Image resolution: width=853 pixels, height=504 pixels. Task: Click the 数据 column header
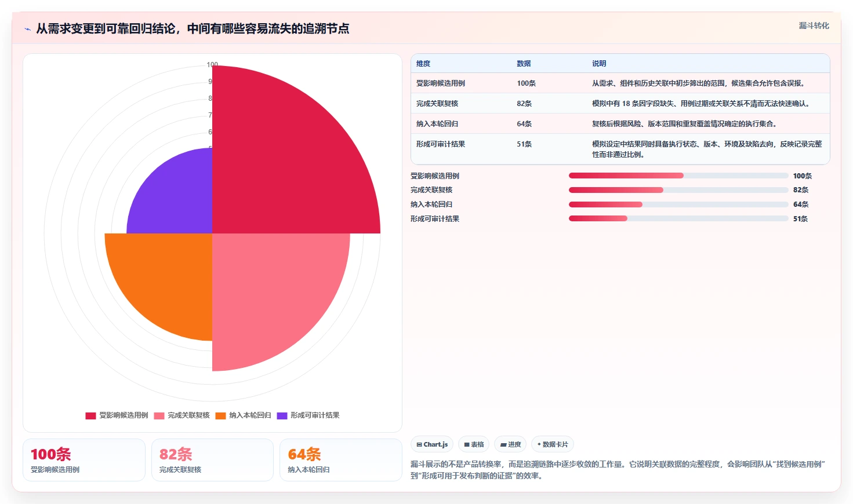[524, 64]
